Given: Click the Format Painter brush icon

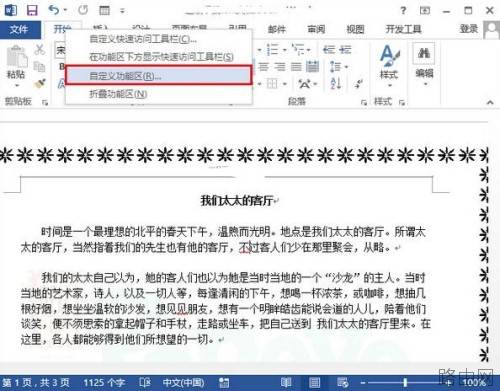Looking at the screenshot, I should coord(40,83).
